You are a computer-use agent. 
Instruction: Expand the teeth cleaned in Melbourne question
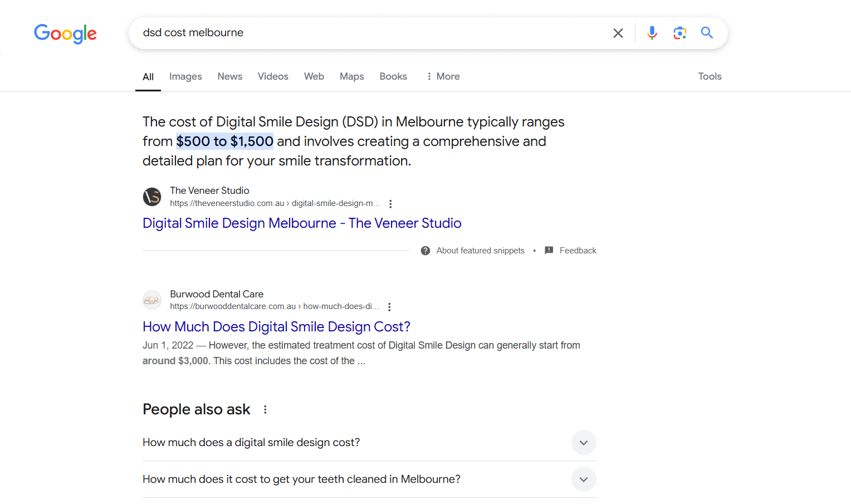coord(583,479)
